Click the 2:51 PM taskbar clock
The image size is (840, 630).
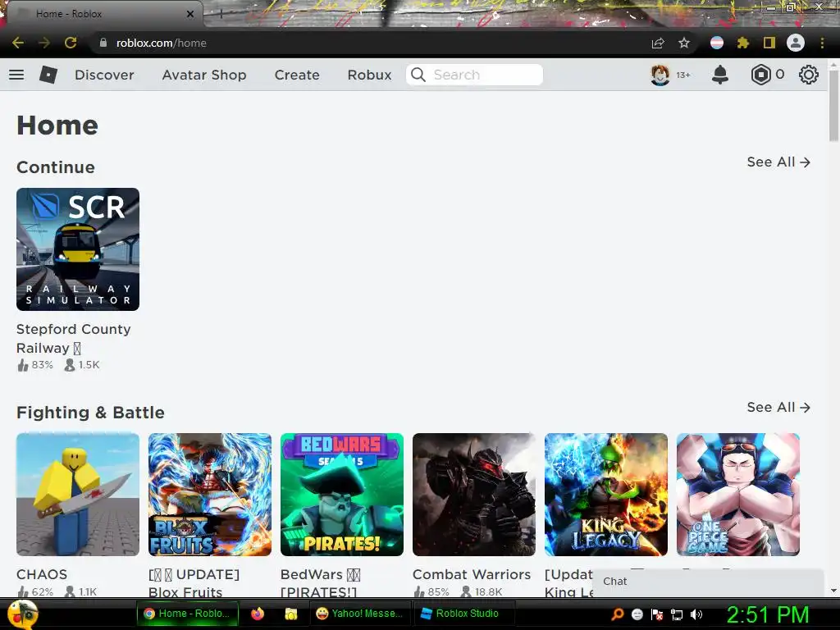point(768,614)
